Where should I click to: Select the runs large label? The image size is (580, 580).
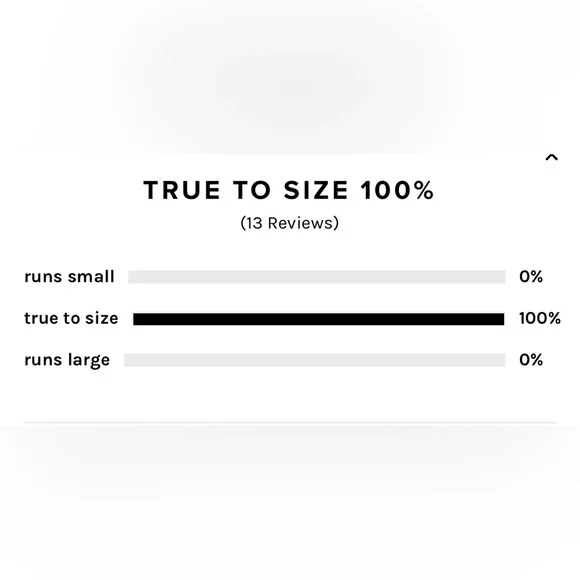[x=67, y=361]
